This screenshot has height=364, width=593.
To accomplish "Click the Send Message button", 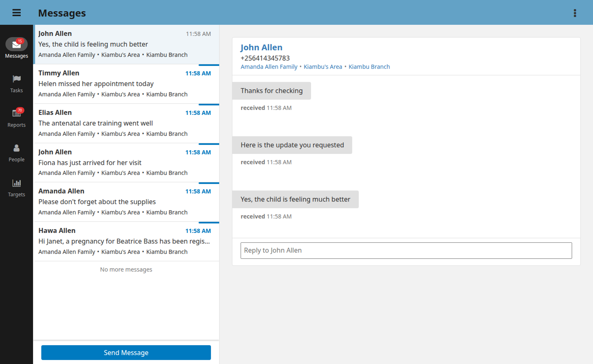I will (126, 352).
